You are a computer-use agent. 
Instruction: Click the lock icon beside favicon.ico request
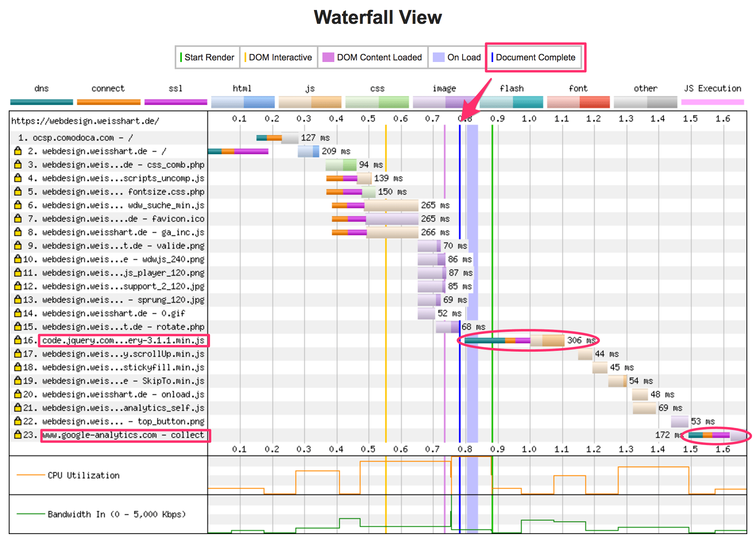(x=18, y=218)
